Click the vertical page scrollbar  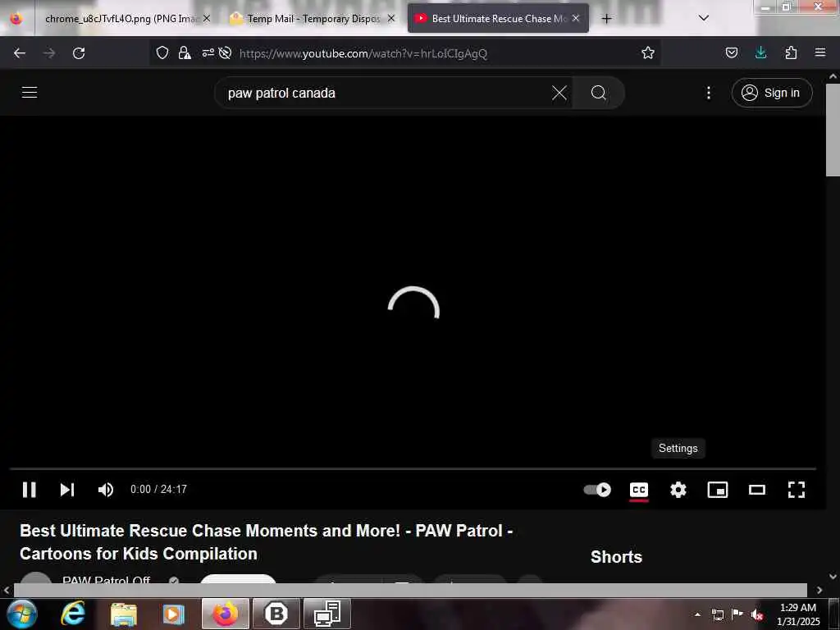pyautogui.click(x=833, y=129)
